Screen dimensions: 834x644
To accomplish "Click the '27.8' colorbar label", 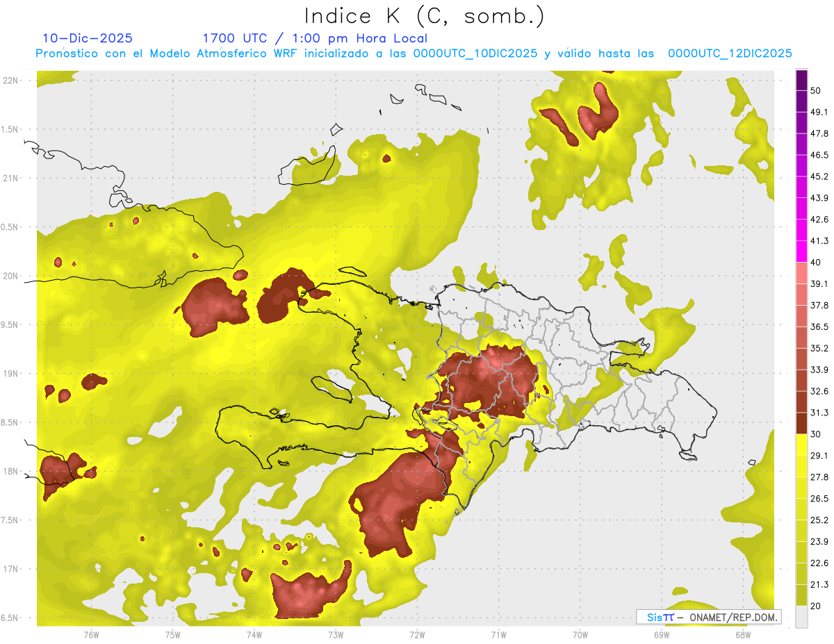I will click(x=819, y=477).
